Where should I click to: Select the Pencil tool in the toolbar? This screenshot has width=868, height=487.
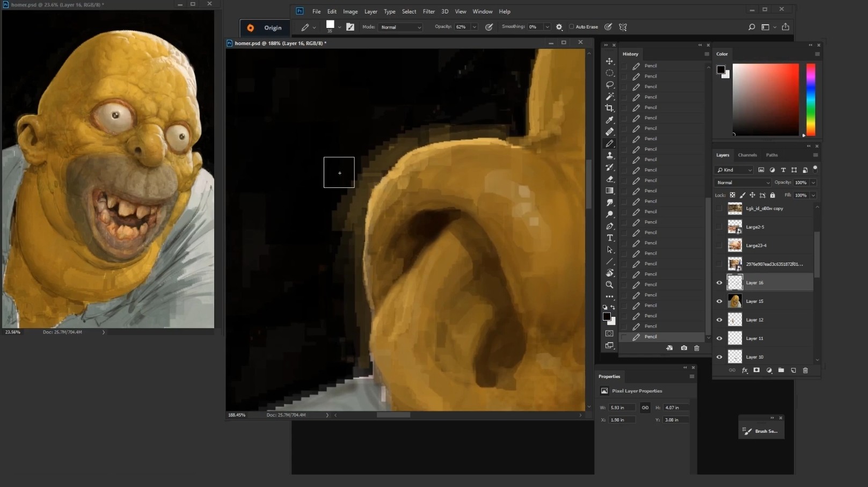click(x=609, y=144)
